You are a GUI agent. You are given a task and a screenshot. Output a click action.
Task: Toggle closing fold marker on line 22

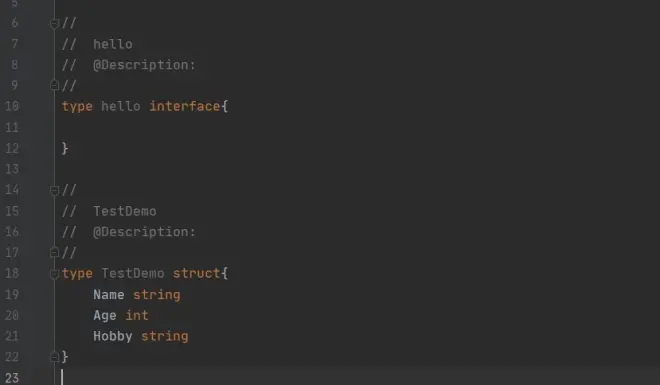coord(54,357)
